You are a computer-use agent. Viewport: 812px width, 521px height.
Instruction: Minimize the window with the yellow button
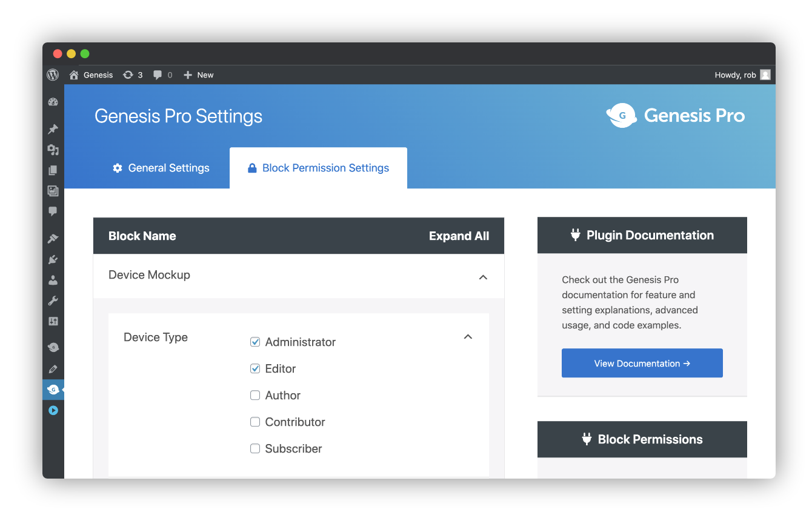point(71,54)
